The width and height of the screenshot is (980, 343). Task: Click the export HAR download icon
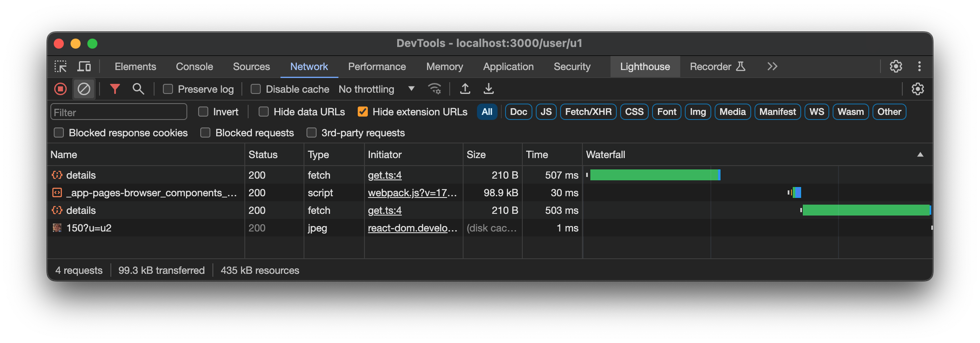point(488,89)
